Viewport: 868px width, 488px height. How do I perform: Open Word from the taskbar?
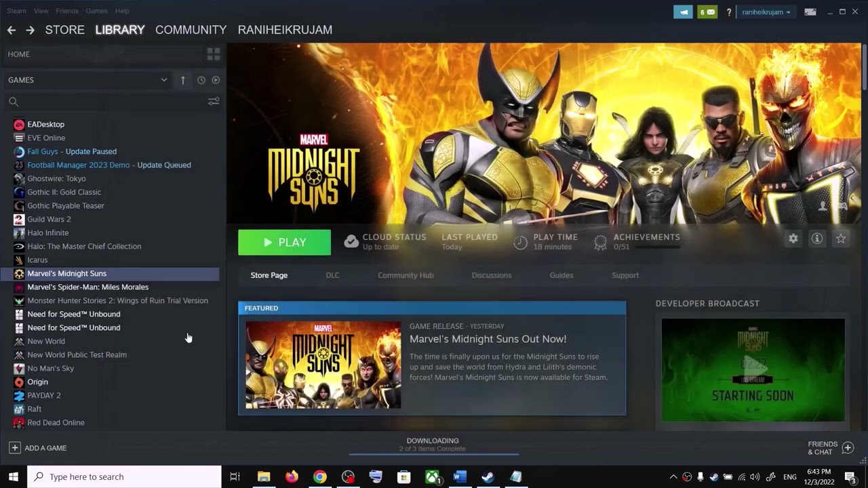coord(460,477)
